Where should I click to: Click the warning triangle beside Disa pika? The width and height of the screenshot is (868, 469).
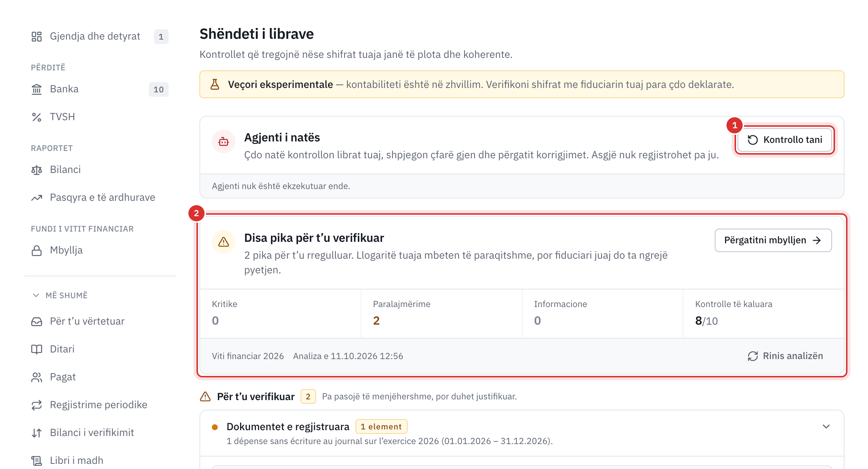[x=224, y=242]
